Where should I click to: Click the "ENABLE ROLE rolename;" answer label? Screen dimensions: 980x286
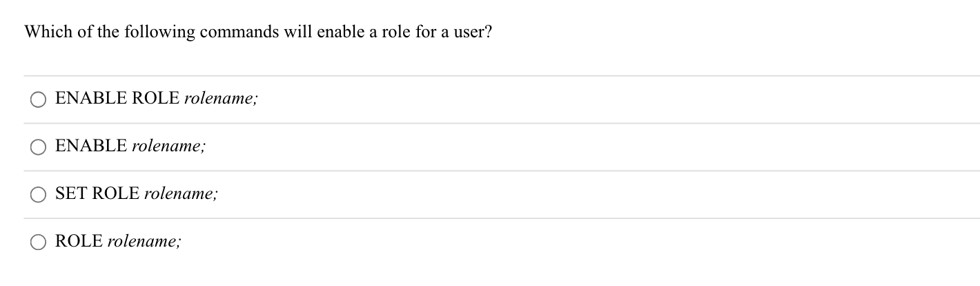click(x=157, y=99)
